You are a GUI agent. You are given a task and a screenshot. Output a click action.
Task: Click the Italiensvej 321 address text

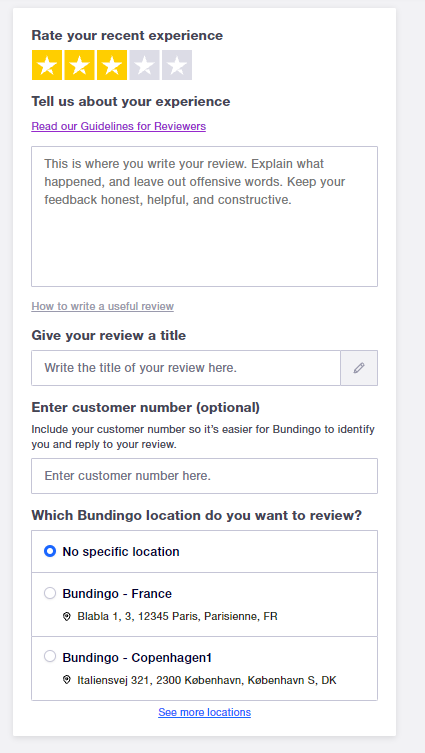(x=207, y=680)
